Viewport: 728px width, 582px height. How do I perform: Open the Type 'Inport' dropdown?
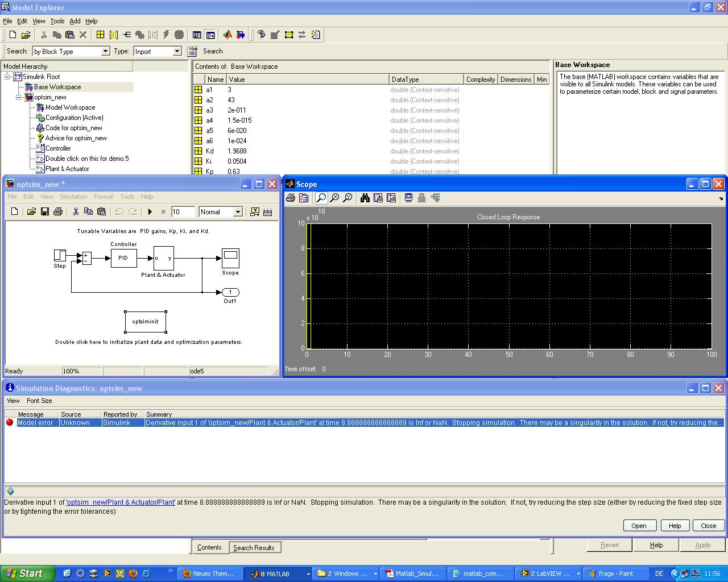177,51
